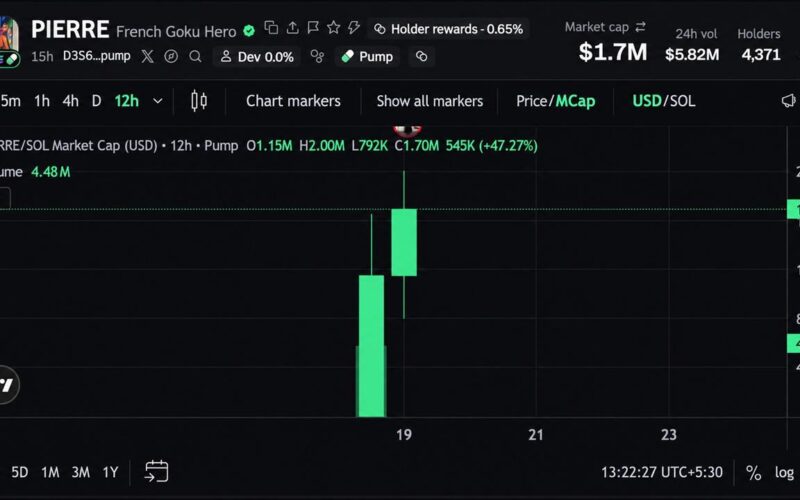Toggle percent scale on the chart
Screen dimensions: 800x500
[754, 472]
